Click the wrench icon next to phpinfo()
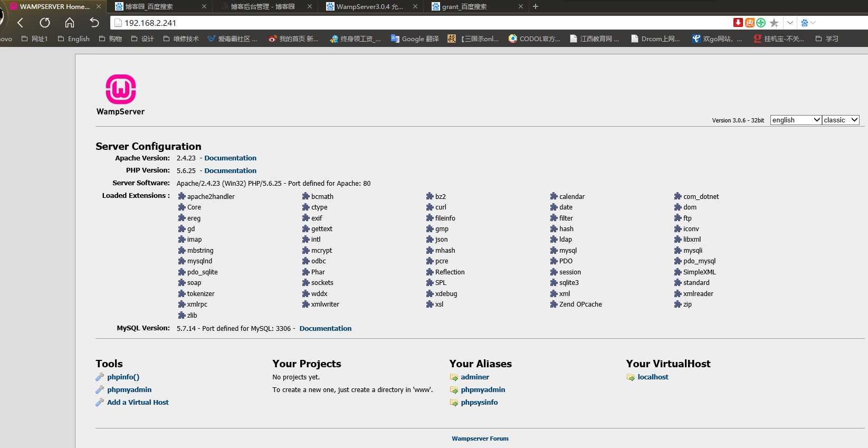The height and width of the screenshot is (448, 868). [100, 377]
